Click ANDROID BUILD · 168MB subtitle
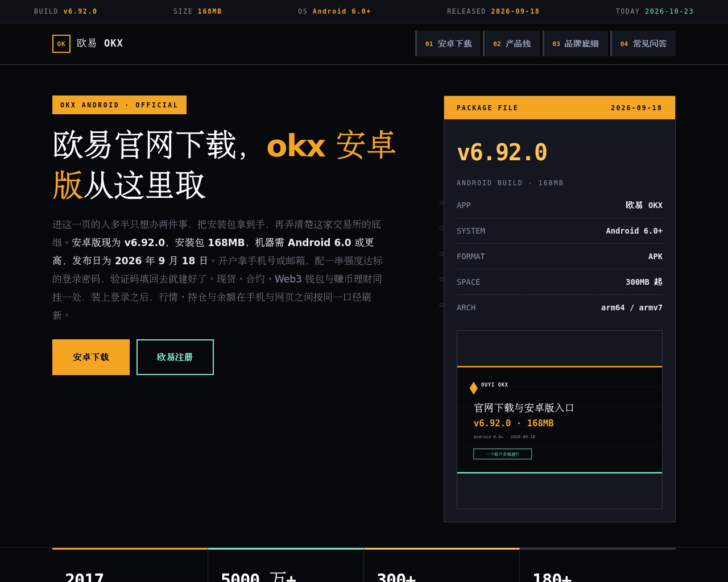The image size is (728, 582). (510, 183)
